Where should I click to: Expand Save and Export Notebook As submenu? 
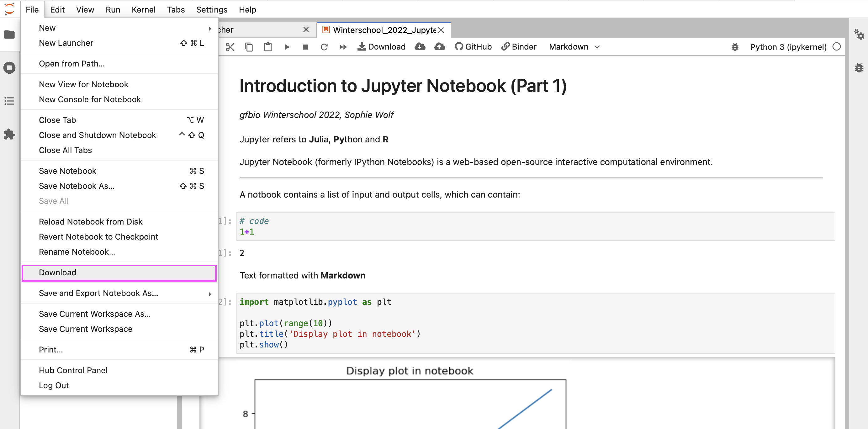(119, 293)
